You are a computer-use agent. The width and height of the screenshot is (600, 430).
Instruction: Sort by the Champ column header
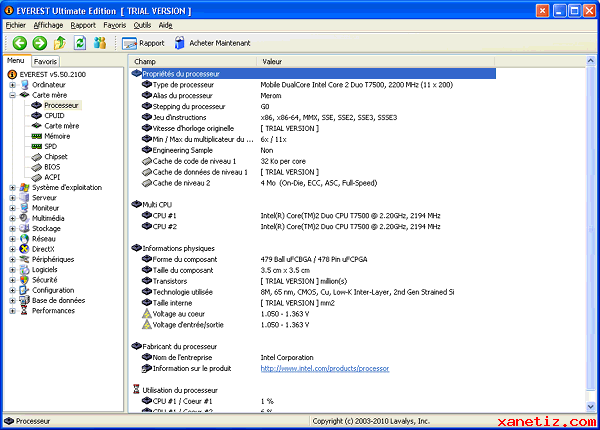coord(192,62)
